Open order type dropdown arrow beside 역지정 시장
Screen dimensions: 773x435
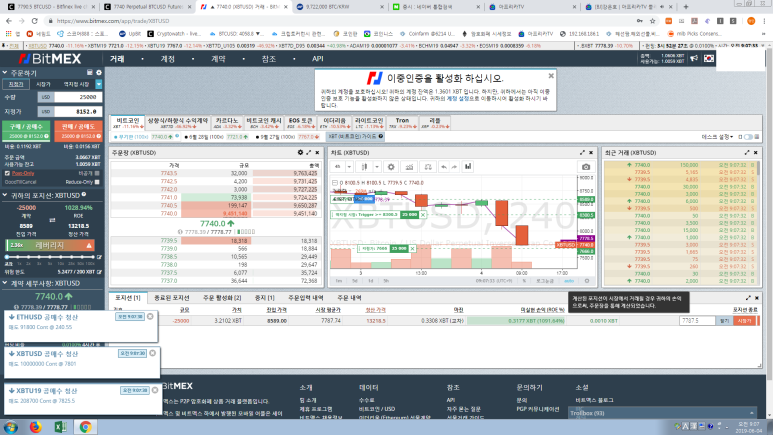click(x=99, y=84)
